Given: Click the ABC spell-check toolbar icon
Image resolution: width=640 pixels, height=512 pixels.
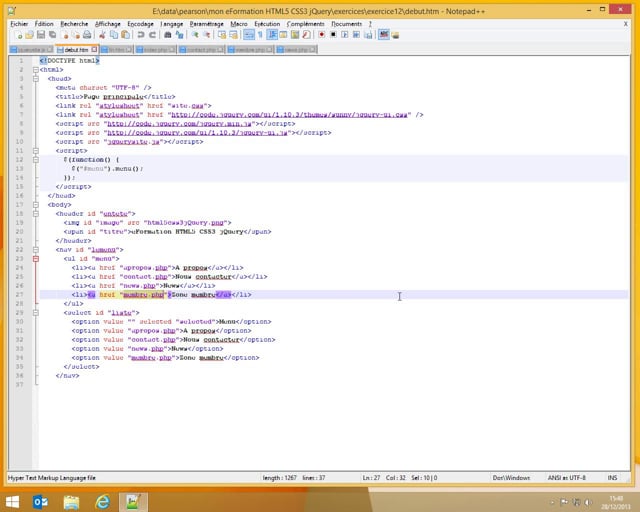Looking at the screenshot, I should pos(384,35).
